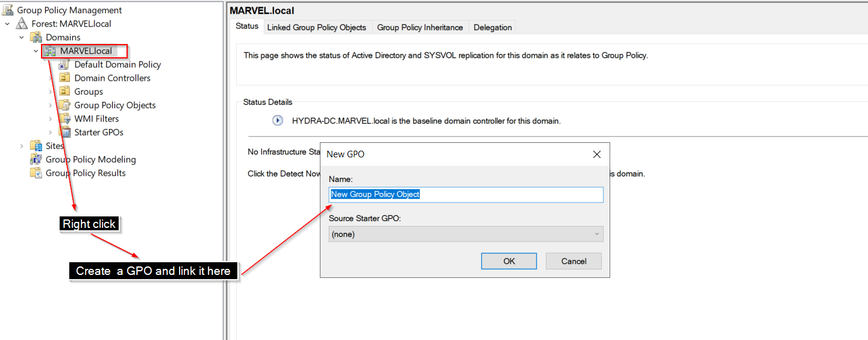This screenshot has width=868, height=340.
Task: Click the Sites icon
Action: [x=36, y=146]
